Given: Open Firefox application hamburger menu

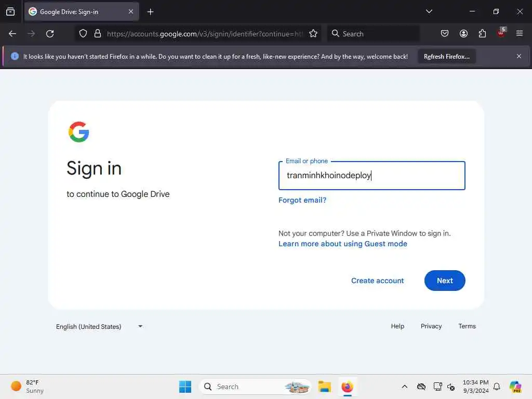Looking at the screenshot, I should click(x=520, y=34).
